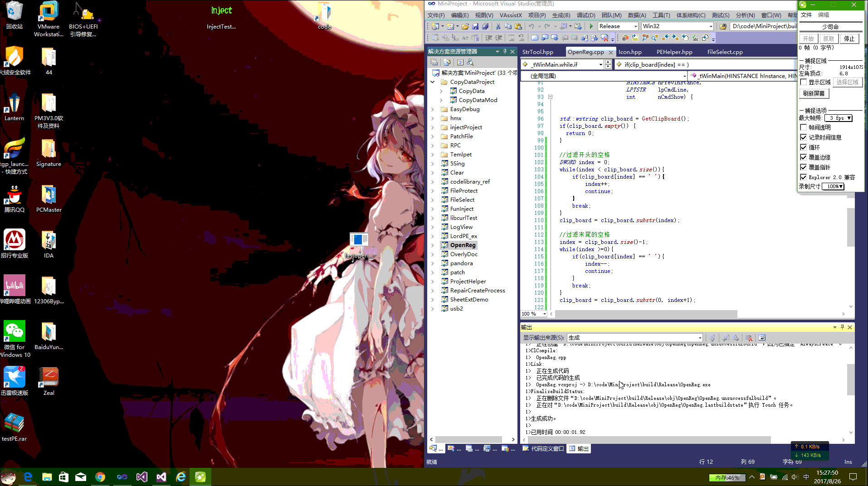The width and height of the screenshot is (868, 486).
Task: Open 显示输出来源 生成 dropdown
Action: pos(635,338)
